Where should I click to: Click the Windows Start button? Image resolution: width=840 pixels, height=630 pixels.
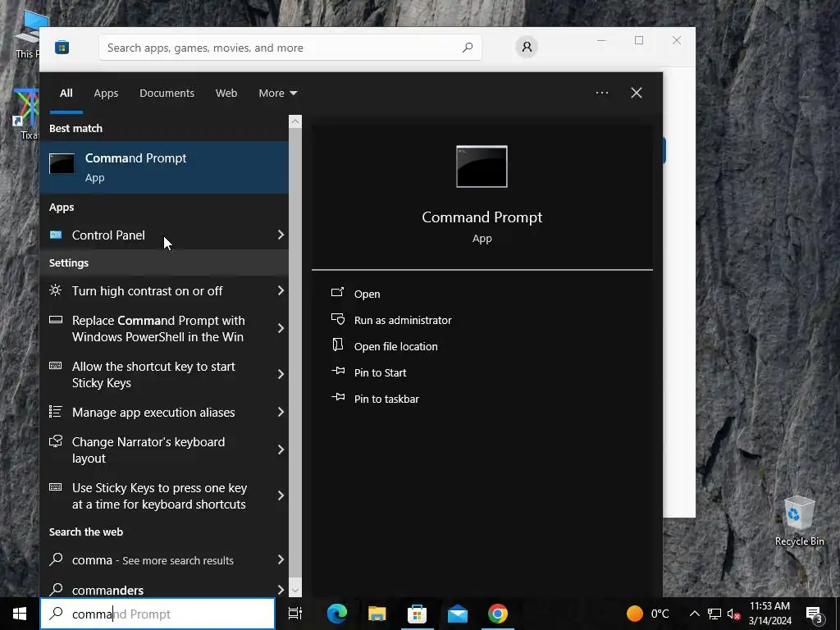(20, 614)
